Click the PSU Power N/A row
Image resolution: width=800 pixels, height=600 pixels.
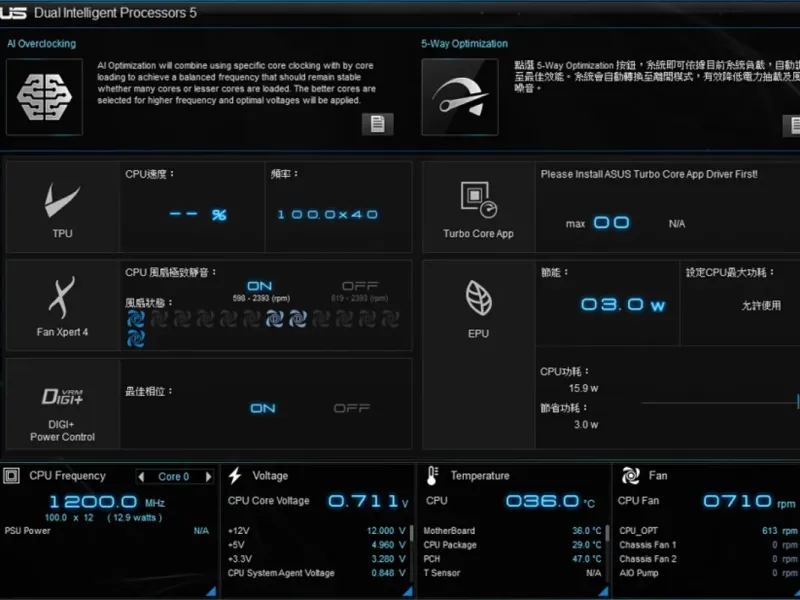coord(107,531)
